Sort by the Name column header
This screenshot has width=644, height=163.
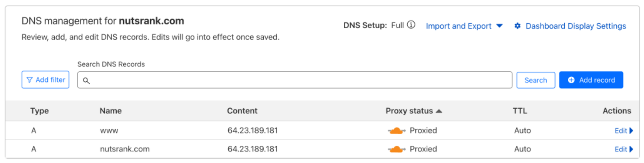click(111, 111)
